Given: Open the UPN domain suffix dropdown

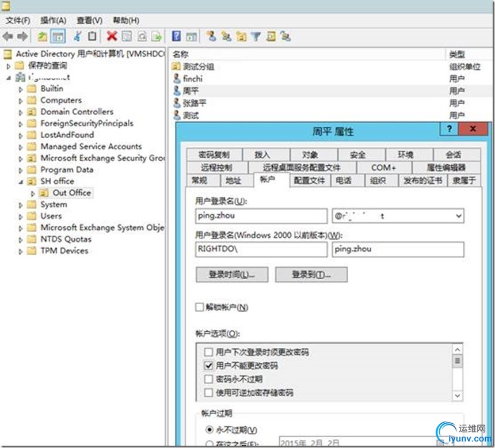Looking at the screenshot, I should point(458,216).
